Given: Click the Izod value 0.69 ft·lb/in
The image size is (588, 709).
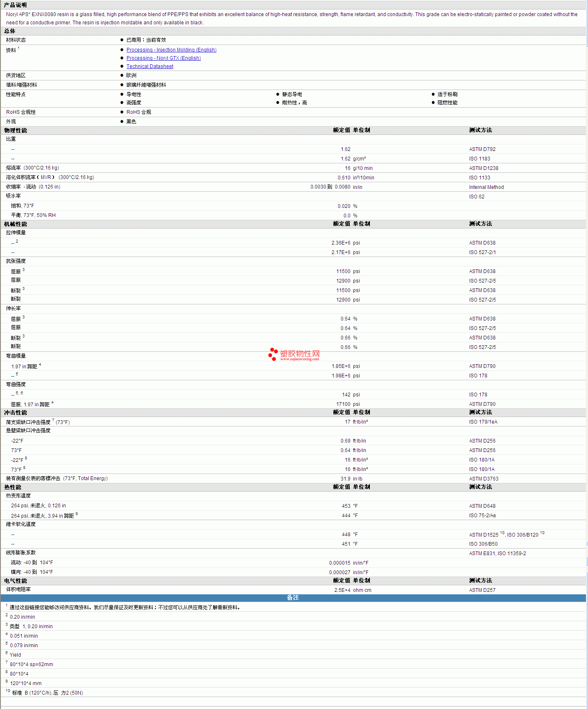Looking at the screenshot, I should 353,441.
